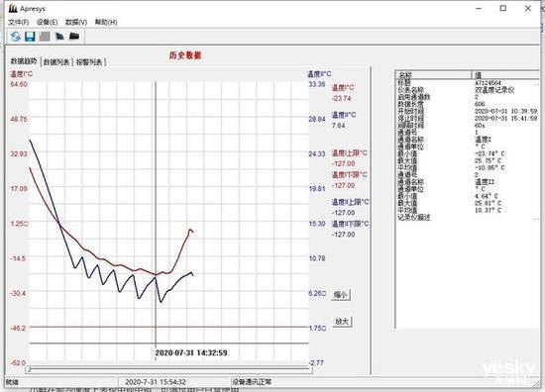The image size is (545, 392).
Task: Click the 放大 zoom-in button
Action: pos(342,321)
